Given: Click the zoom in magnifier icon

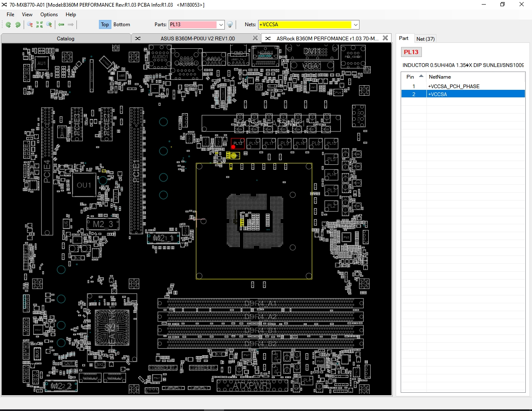Looking at the screenshot, I should coord(49,25).
